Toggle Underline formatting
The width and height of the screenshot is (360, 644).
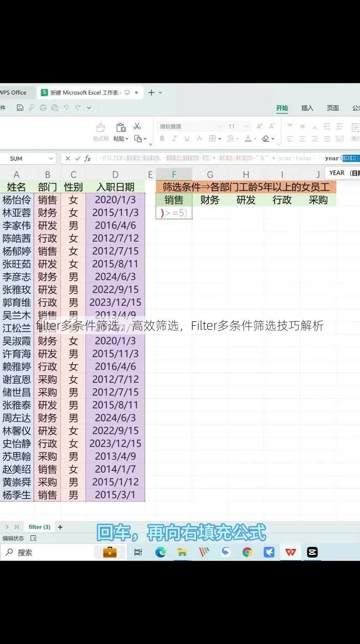coord(187,138)
